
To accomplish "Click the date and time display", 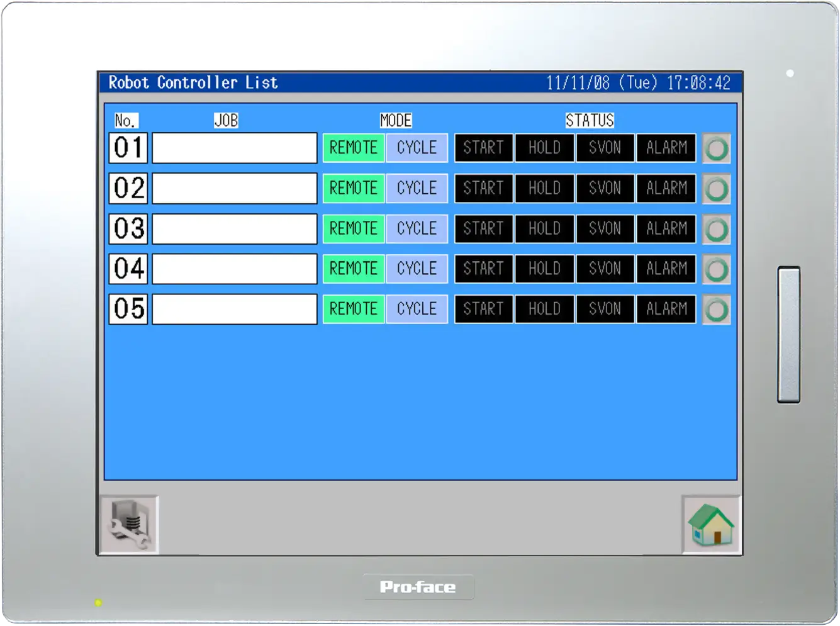I will coord(638,82).
